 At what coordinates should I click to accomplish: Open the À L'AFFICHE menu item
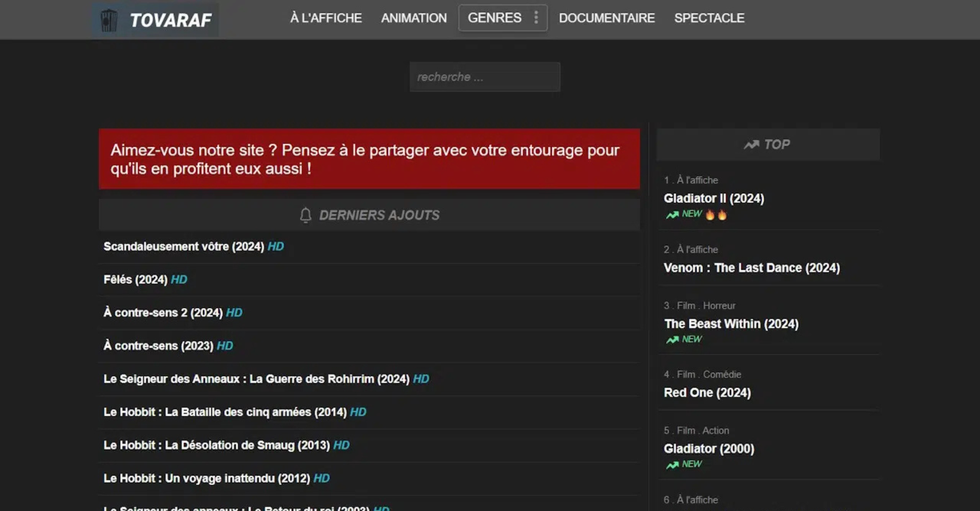click(326, 18)
